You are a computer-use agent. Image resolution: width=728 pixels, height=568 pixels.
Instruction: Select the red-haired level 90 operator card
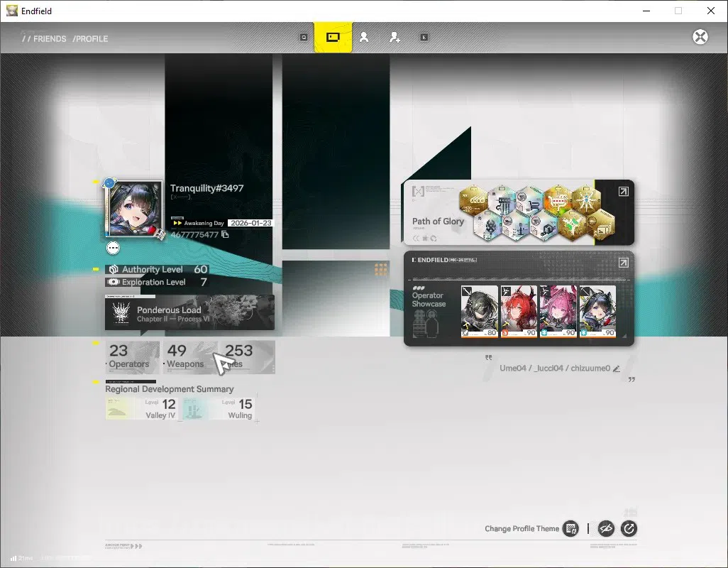[x=519, y=311]
